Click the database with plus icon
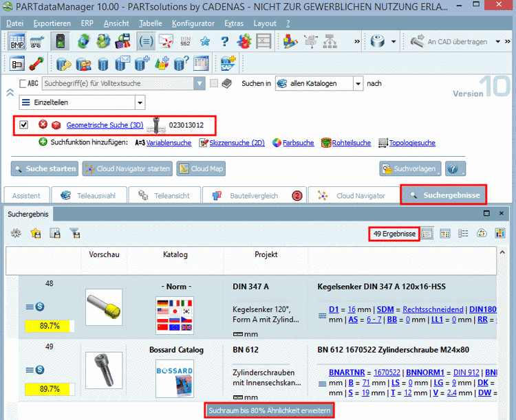Image resolution: width=516 pixels, height=420 pixels. click(x=142, y=63)
